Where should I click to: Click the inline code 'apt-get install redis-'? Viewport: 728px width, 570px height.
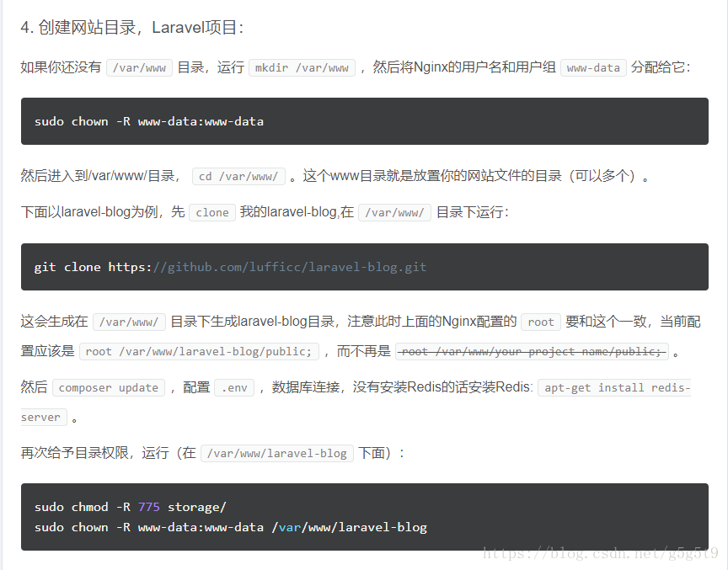pos(614,388)
